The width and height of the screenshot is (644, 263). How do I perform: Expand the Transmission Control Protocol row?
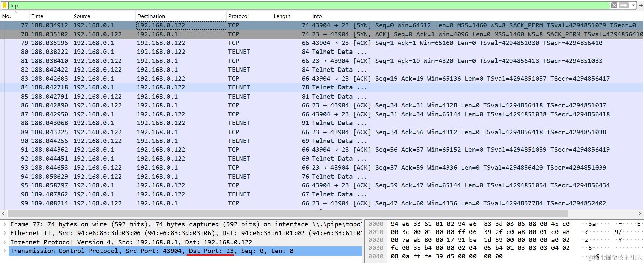(5, 251)
